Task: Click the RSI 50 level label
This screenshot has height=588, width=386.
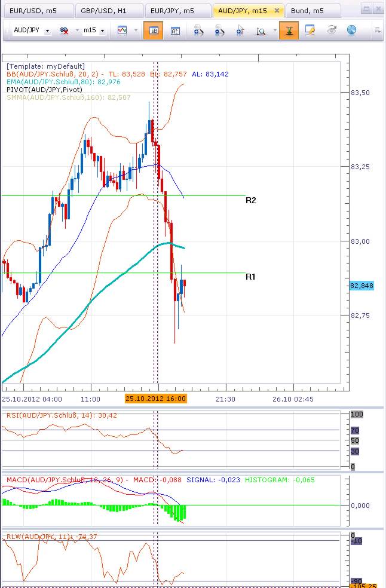Action: [355, 440]
